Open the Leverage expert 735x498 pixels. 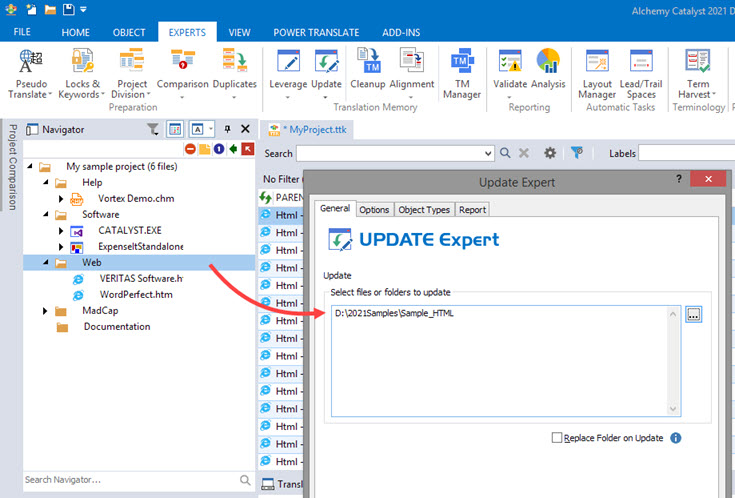click(x=288, y=74)
